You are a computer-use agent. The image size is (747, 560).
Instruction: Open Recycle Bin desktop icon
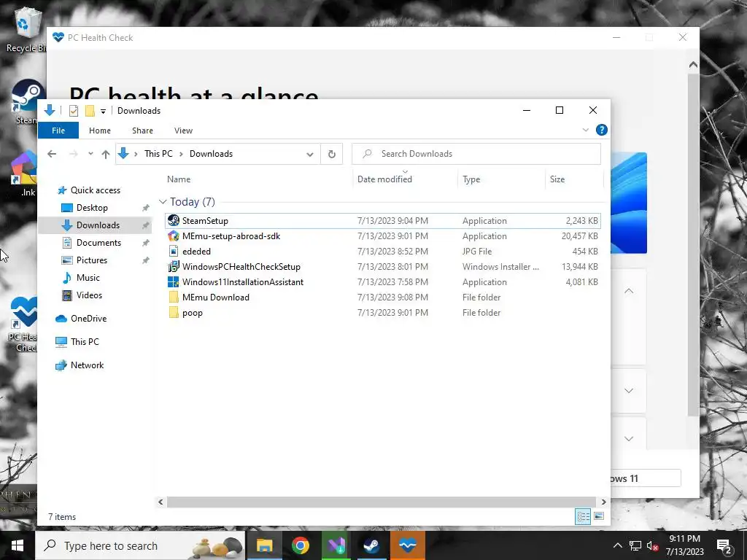click(x=26, y=28)
